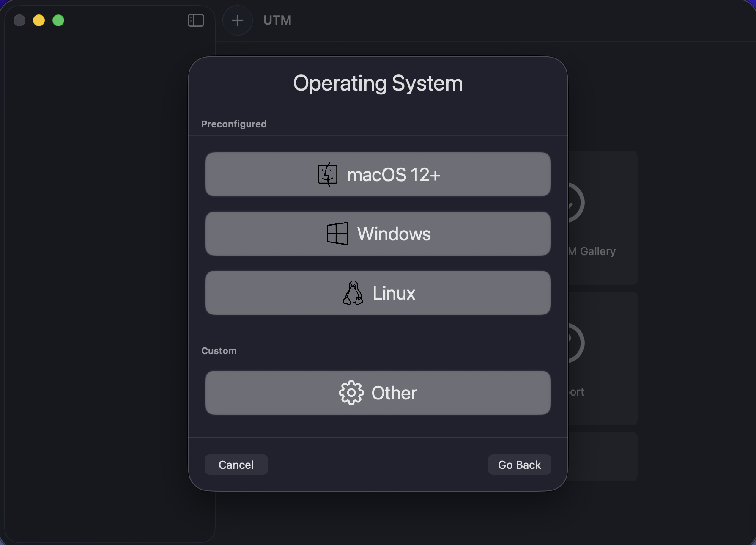
Task: Click the Custom section header
Action: (219, 350)
